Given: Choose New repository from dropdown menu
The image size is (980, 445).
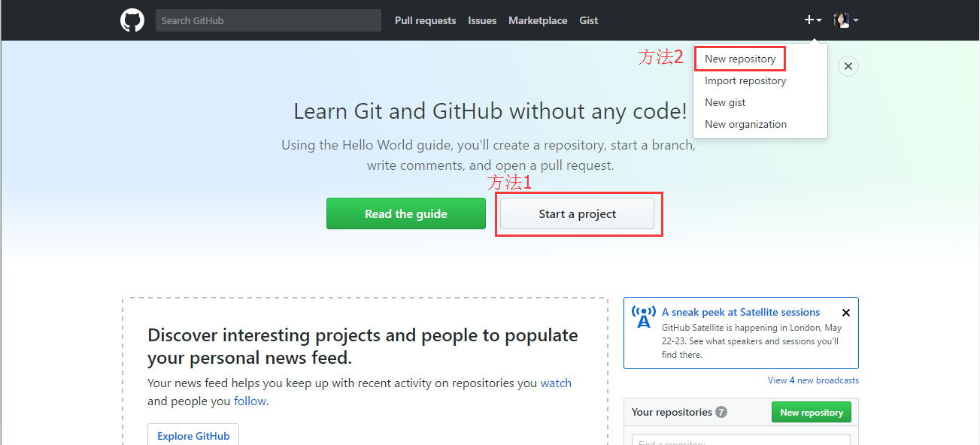Looking at the screenshot, I should pos(740,59).
